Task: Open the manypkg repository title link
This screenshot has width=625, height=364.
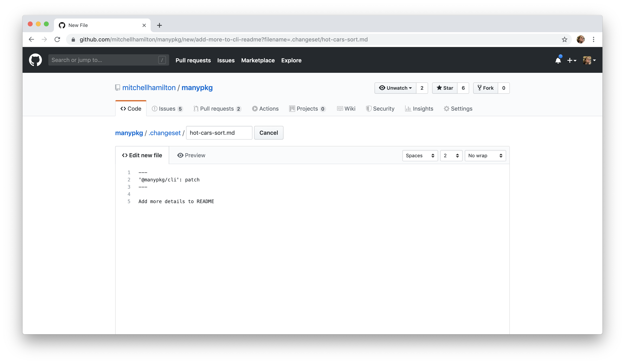Action: pyautogui.click(x=197, y=88)
